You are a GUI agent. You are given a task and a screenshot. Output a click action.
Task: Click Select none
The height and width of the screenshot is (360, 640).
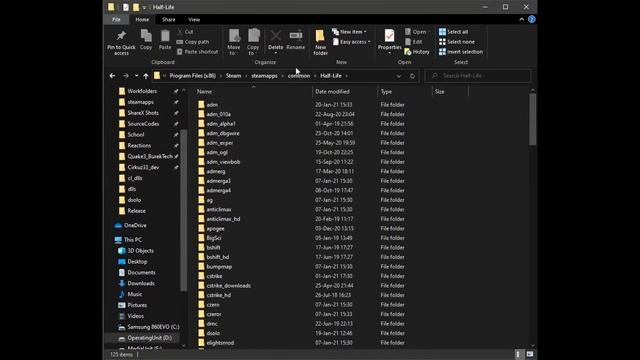coord(457,42)
